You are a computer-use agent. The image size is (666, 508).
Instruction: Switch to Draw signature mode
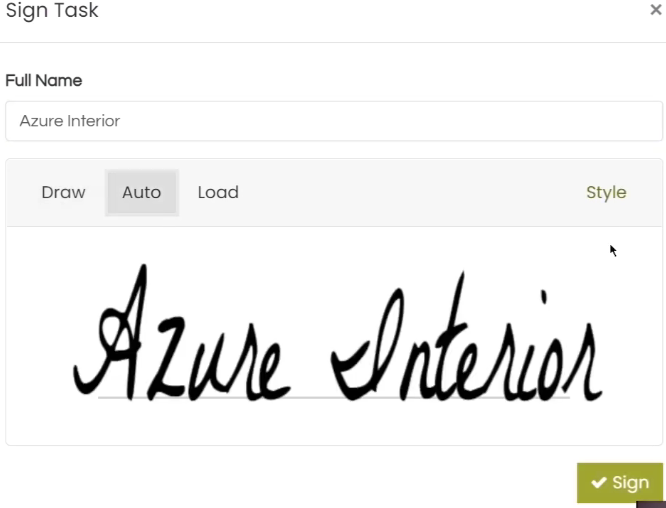click(x=63, y=192)
